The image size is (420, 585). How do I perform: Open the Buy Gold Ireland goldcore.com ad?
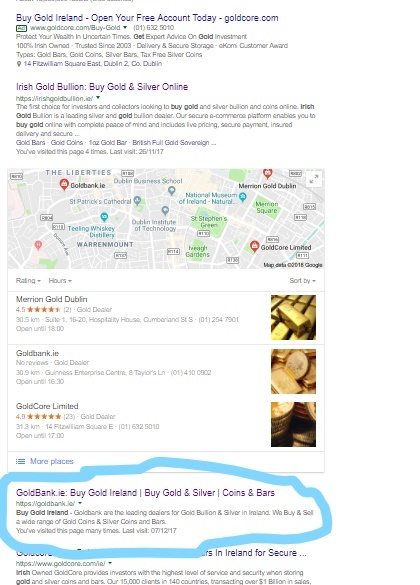[x=147, y=18]
